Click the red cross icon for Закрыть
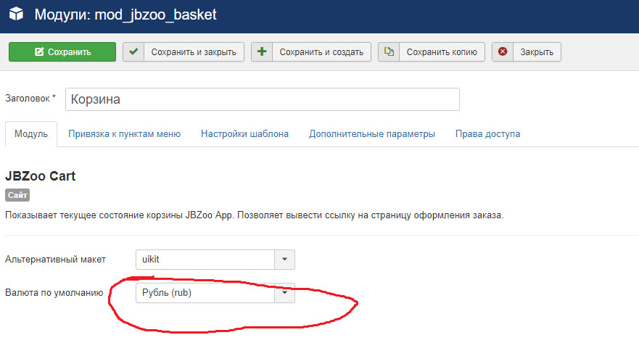 pos(503,51)
